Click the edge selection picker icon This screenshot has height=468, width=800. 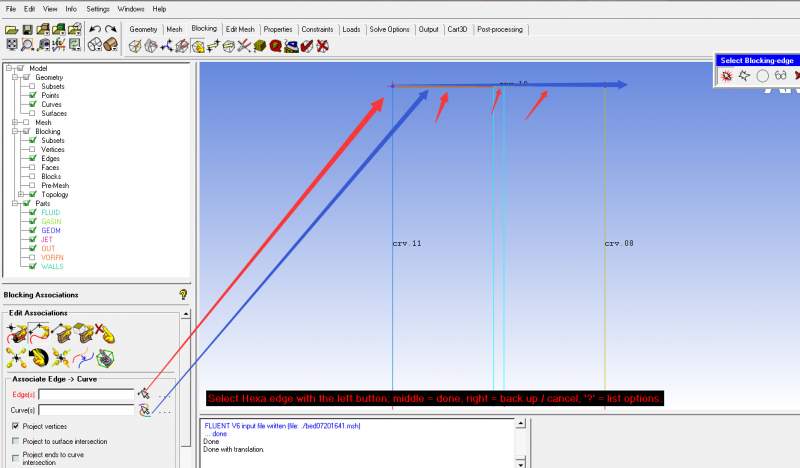point(144,394)
